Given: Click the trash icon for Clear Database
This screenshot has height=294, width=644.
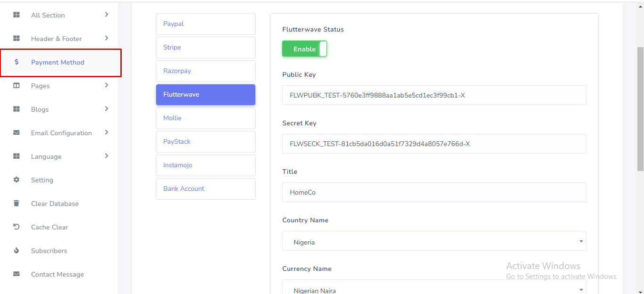Looking at the screenshot, I should [x=17, y=204].
